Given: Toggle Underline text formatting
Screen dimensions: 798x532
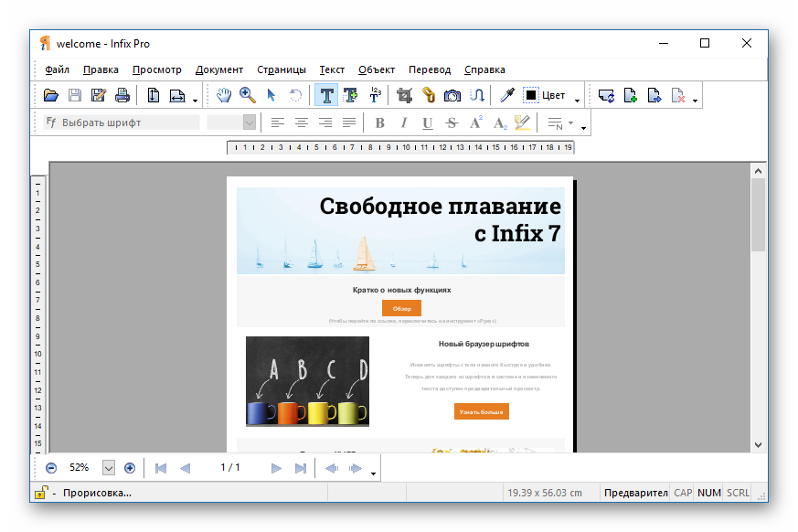Looking at the screenshot, I should (x=427, y=122).
